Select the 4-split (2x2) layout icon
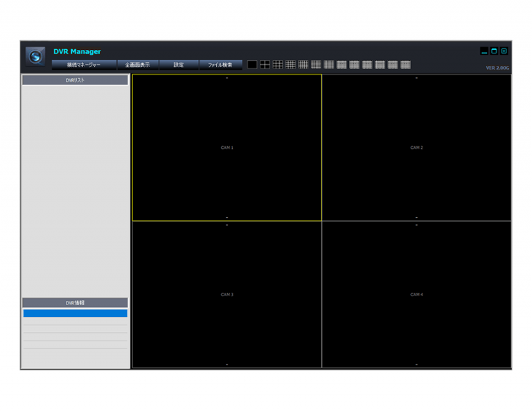Viewport: 532px width, 411px height. [x=265, y=65]
